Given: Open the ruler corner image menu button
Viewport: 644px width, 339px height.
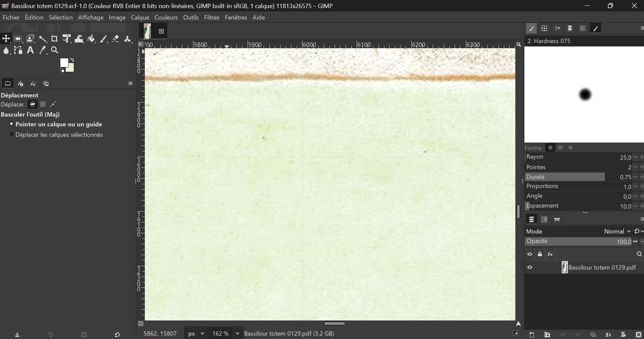Looking at the screenshot, I should [141, 44].
